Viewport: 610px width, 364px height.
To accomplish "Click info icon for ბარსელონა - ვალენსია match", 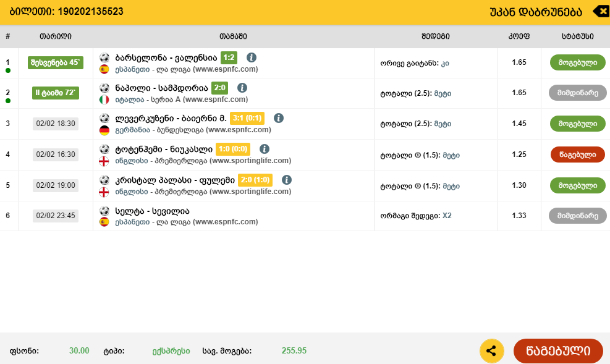I will tap(252, 57).
